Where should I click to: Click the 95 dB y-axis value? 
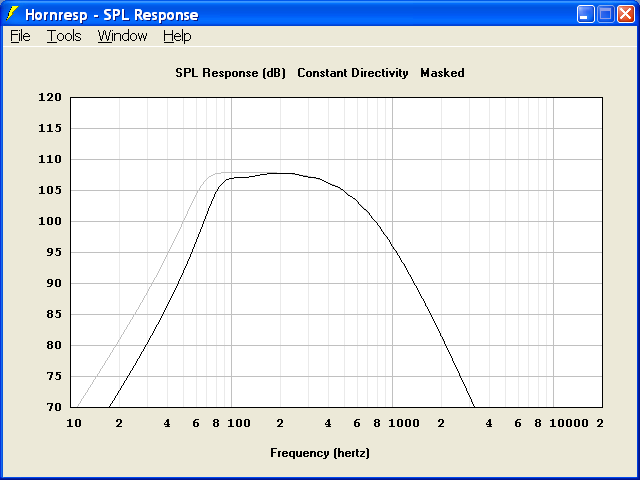click(53, 252)
